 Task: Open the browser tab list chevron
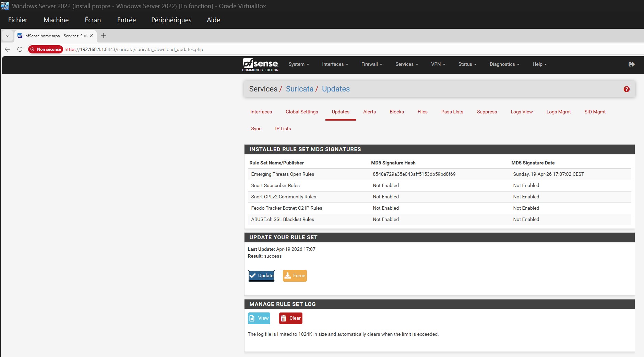click(8, 36)
